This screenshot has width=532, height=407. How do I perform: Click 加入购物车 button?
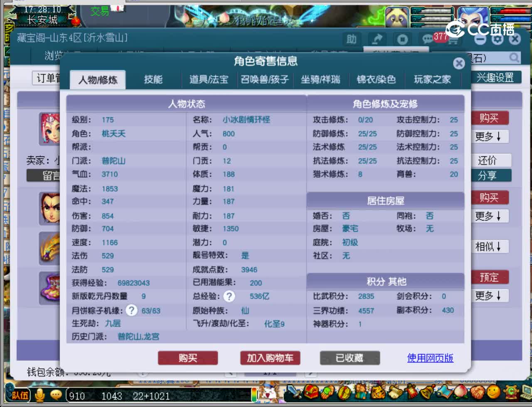coord(270,358)
